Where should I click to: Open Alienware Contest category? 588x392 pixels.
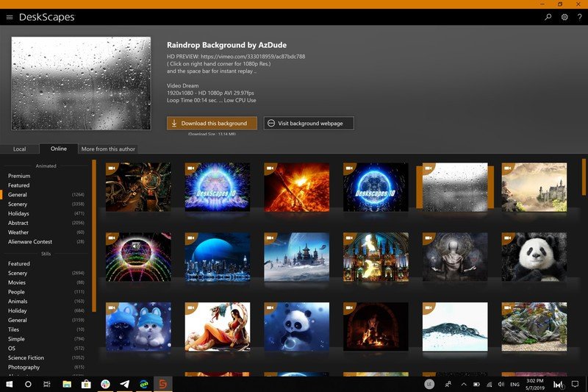[x=46, y=241]
